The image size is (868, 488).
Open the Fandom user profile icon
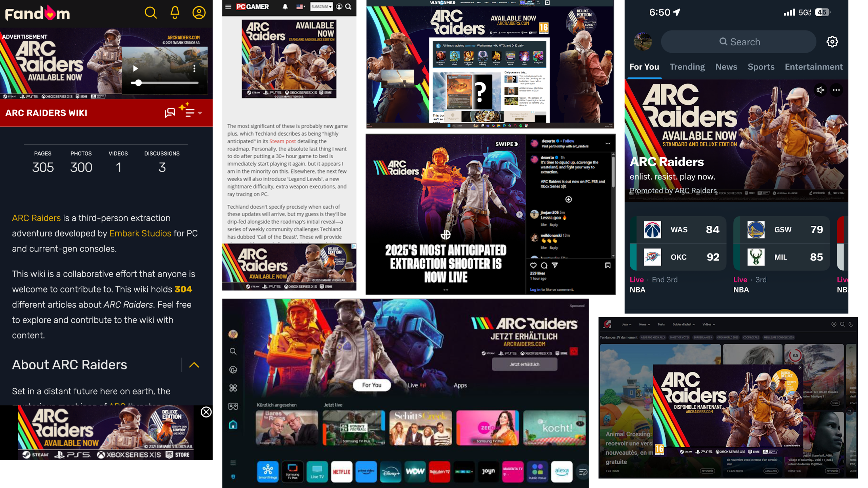tap(199, 13)
